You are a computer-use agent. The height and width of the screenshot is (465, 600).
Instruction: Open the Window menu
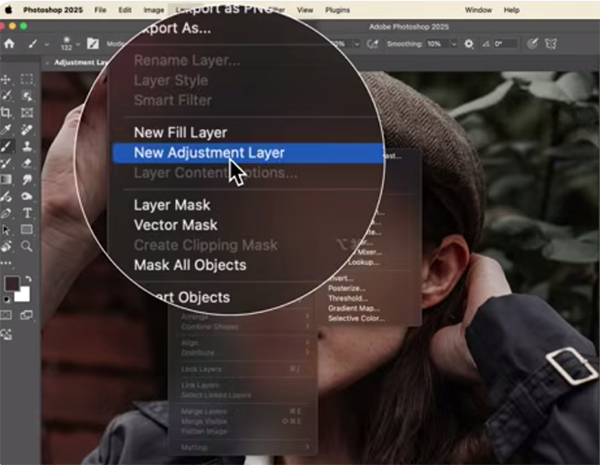pyautogui.click(x=478, y=10)
